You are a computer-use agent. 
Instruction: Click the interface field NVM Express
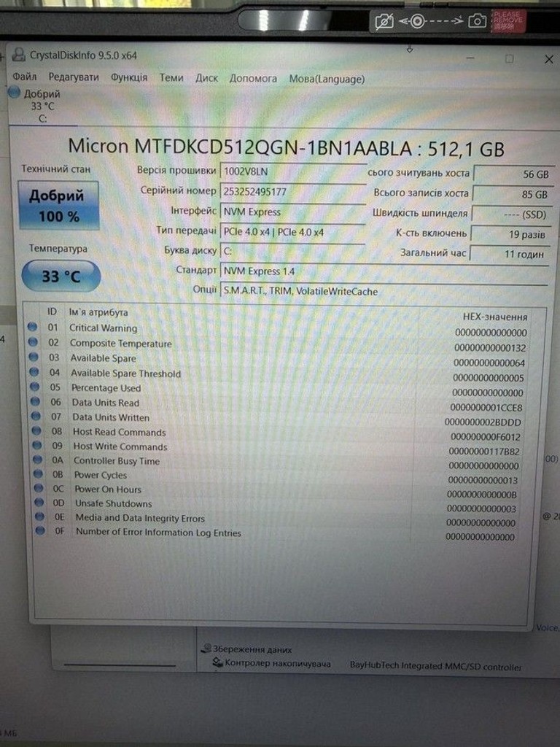[x=292, y=212]
